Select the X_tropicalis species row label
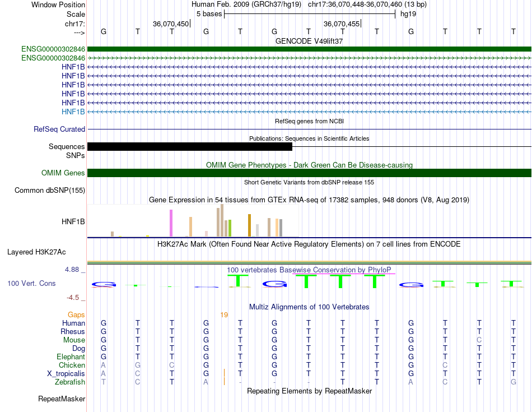 coord(66,374)
